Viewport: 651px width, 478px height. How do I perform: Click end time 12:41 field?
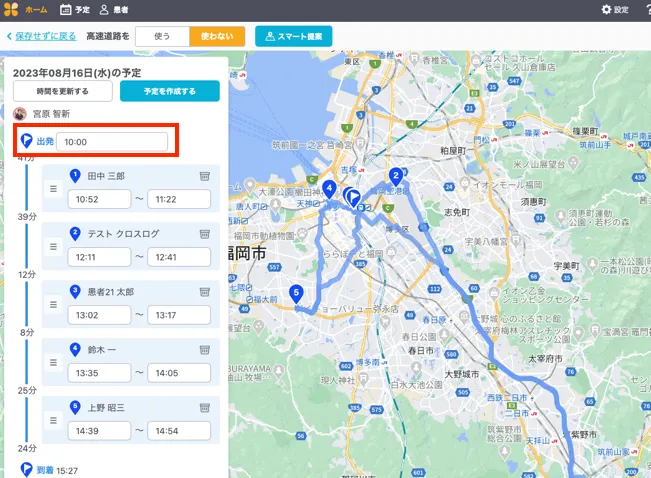pos(179,257)
